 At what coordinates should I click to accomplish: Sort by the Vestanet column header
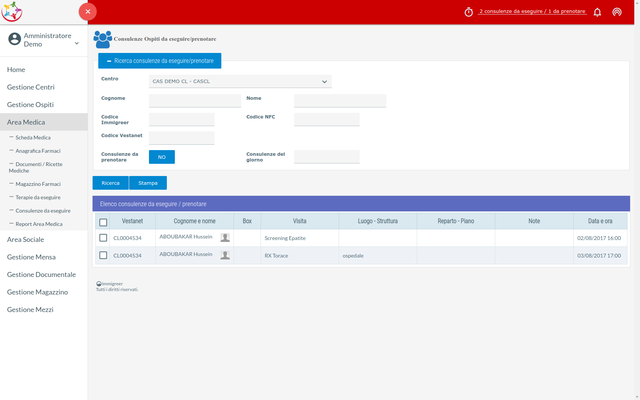coord(132,221)
